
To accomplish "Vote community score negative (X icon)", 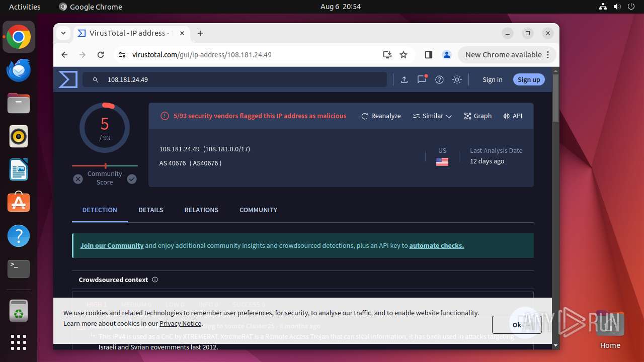I will (78, 179).
